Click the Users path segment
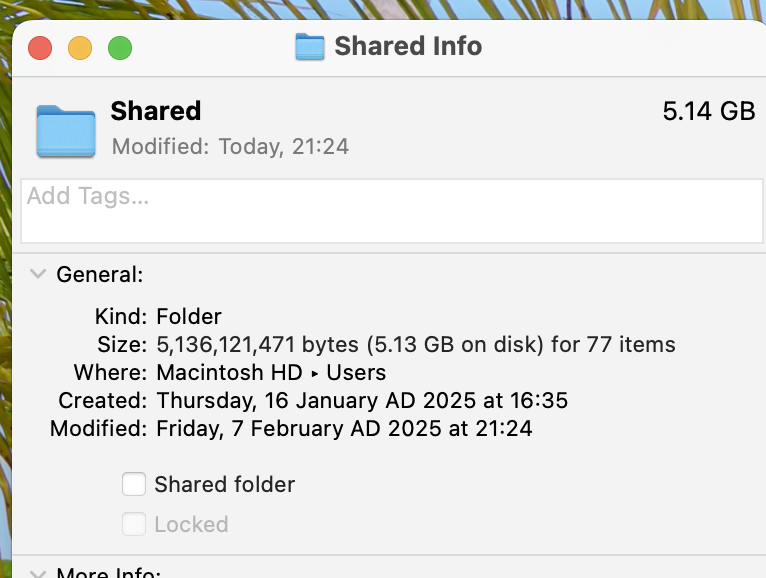Viewport: 766px width, 578px height. pos(356,373)
